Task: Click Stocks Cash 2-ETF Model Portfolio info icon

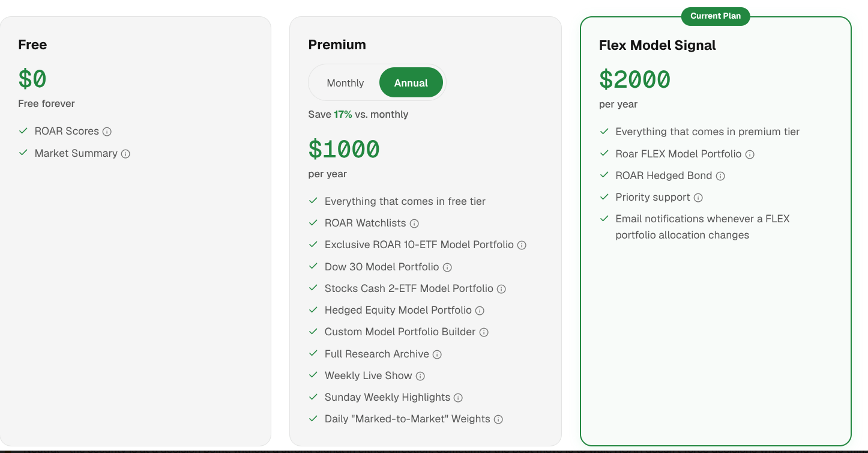Action: 501,289
